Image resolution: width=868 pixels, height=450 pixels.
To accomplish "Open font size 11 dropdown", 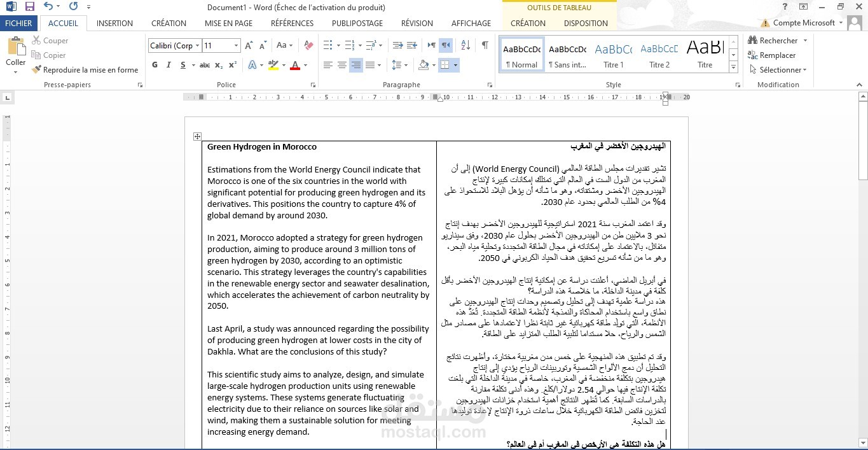I will pyautogui.click(x=237, y=46).
